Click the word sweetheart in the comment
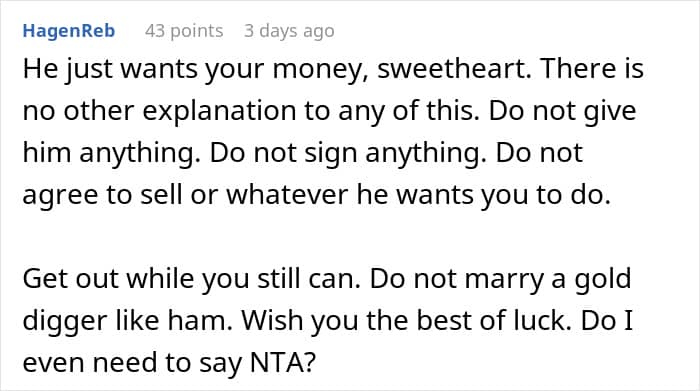The height and width of the screenshot is (391, 700). tap(454, 69)
